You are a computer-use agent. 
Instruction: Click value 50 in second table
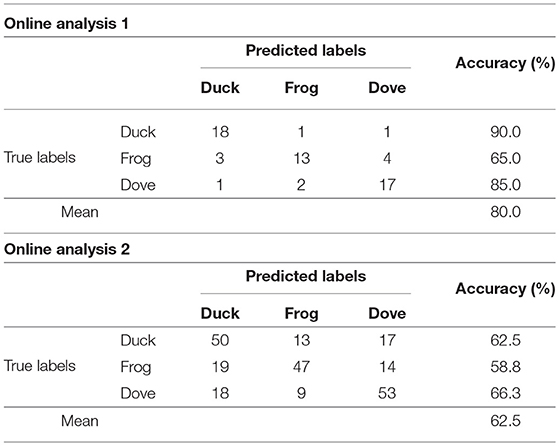pyautogui.click(x=220, y=340)
